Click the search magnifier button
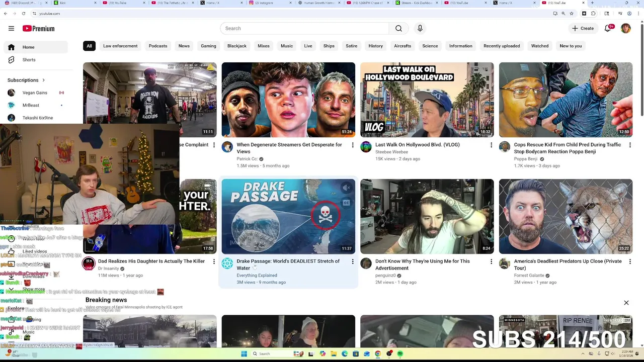Image resolution: width=644 pixels, height=362 pixels. point(398,29)
